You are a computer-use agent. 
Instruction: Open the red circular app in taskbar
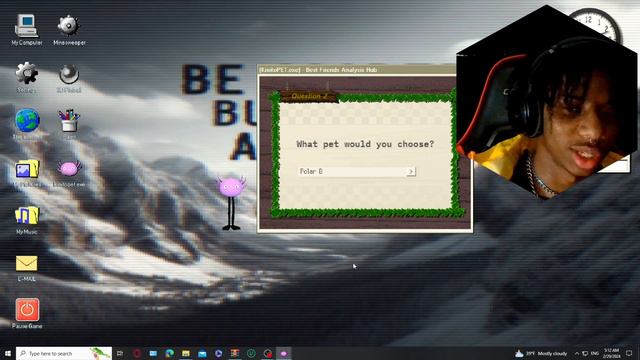[x=137, y=353]
